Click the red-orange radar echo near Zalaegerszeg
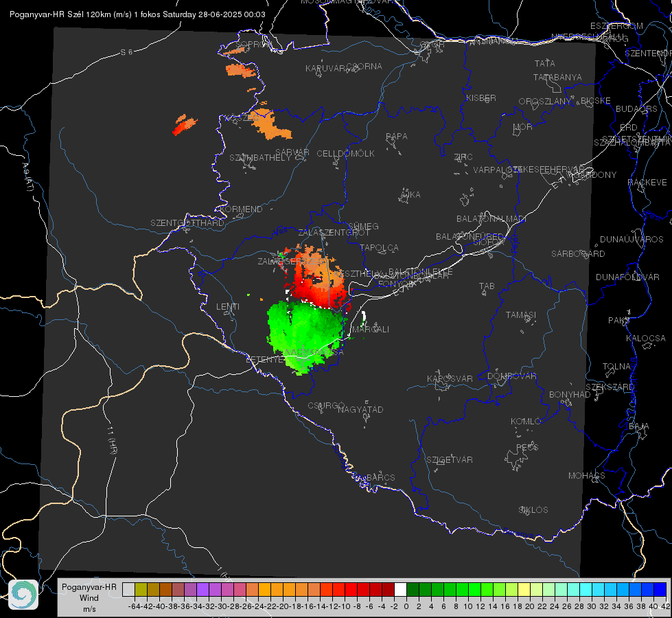 coord(317,279)
